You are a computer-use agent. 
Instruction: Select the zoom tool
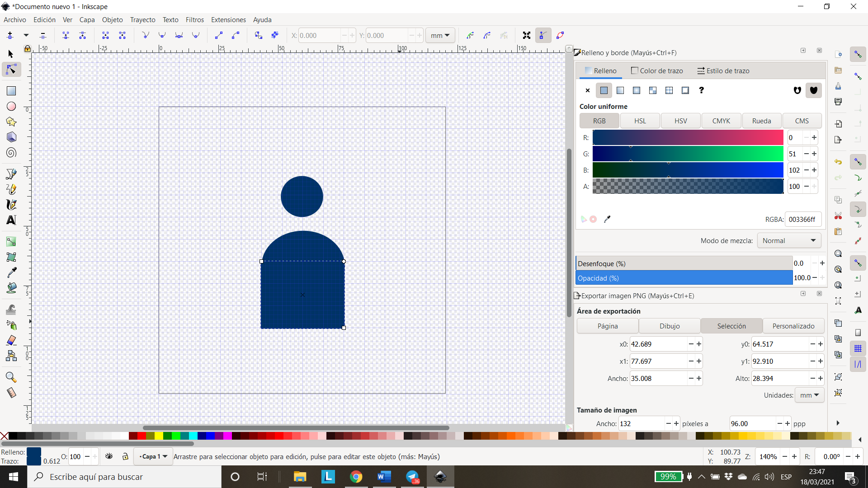click(10, 376)
